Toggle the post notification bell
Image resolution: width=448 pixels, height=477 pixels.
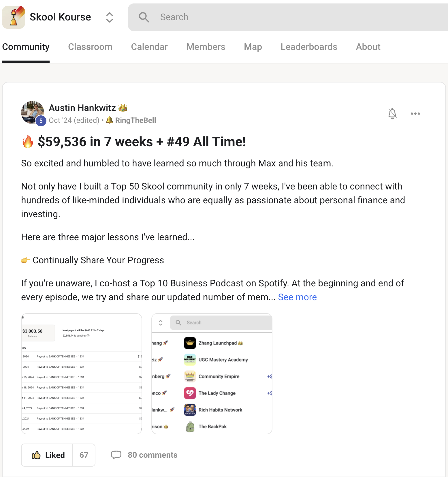pos(392,113)
